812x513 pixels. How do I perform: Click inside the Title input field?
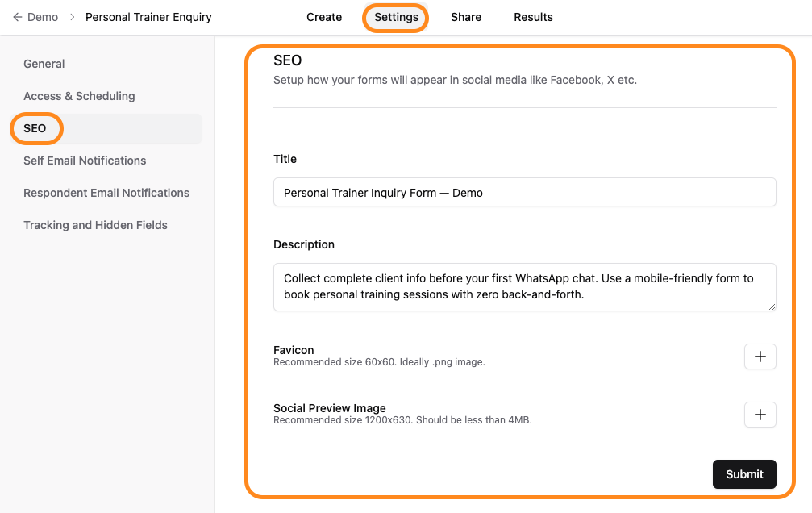[x=524, y=192]
